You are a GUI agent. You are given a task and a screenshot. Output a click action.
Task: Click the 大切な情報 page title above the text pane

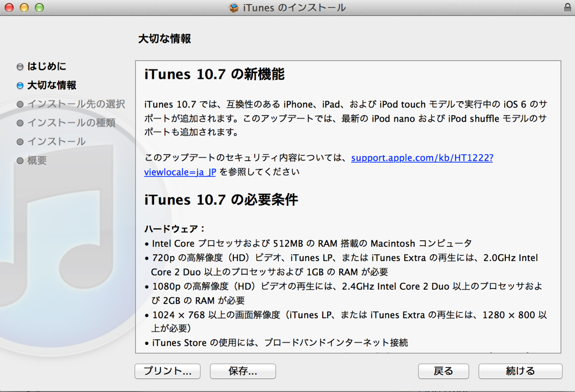[164, 39]
